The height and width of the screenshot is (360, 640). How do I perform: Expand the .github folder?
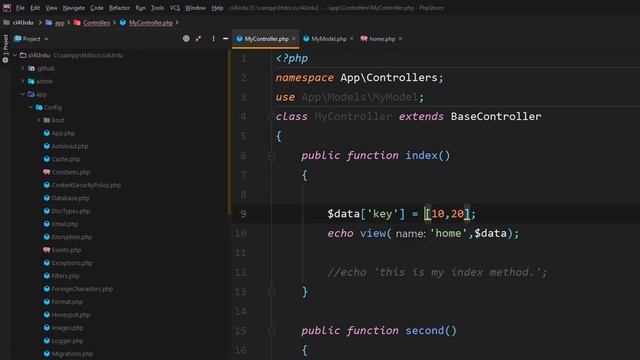[x=23, y=68]
